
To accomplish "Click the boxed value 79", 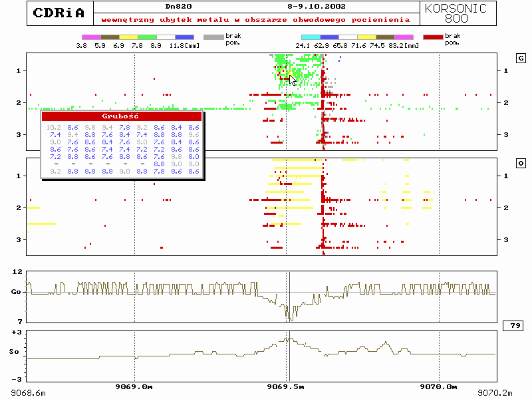I will (513, 326).
